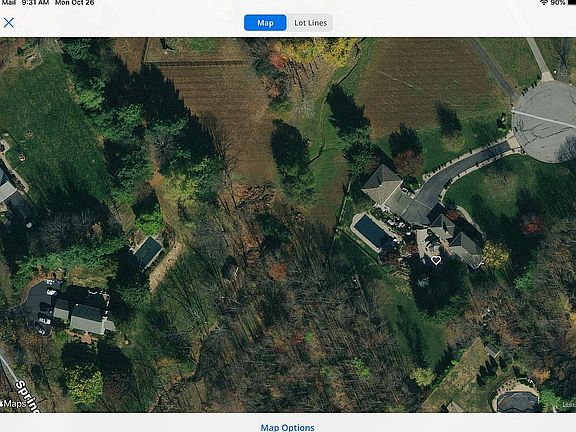Return to Mail from the status bar
The height and width of the screenshot is (432, 576).
click(9, 3)
